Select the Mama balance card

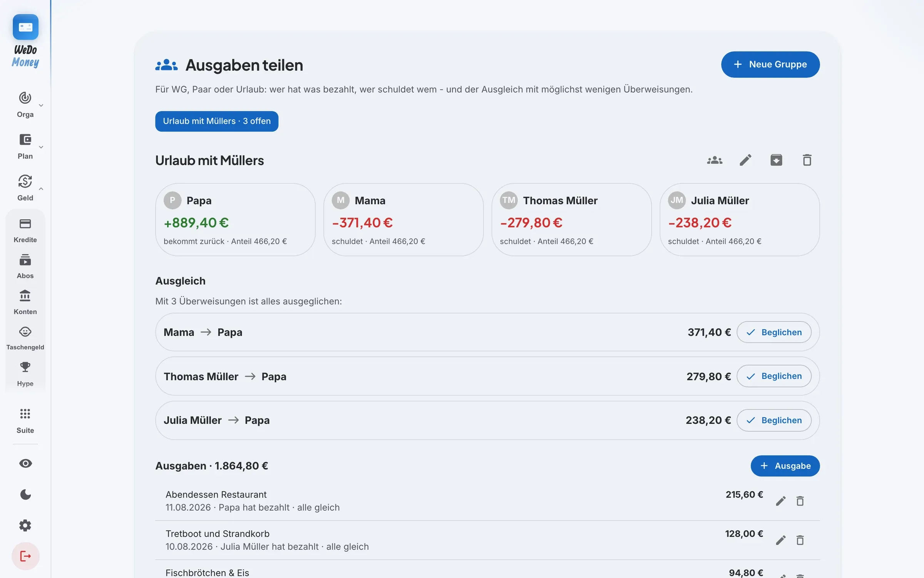(x=403, y=220)
